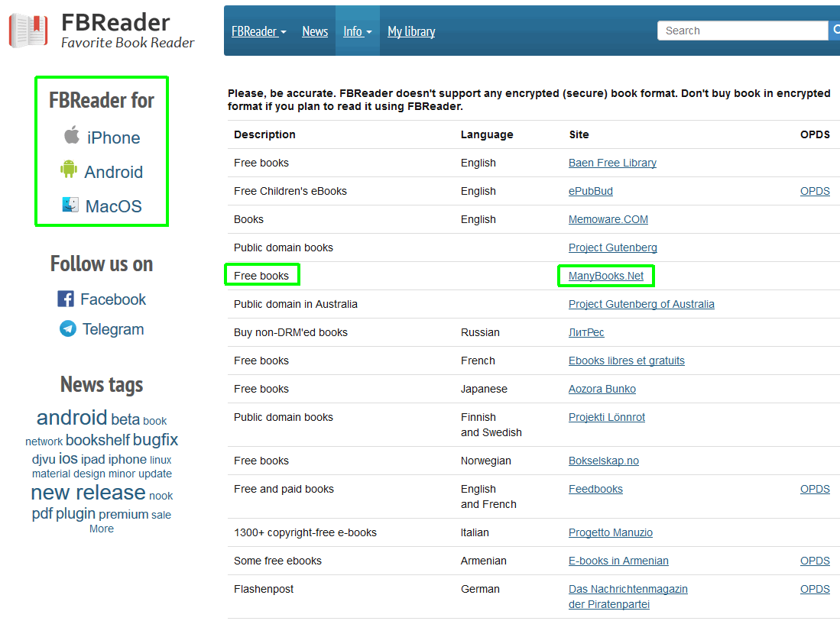Visit the ManyBooks.Net link

point(605,276)
